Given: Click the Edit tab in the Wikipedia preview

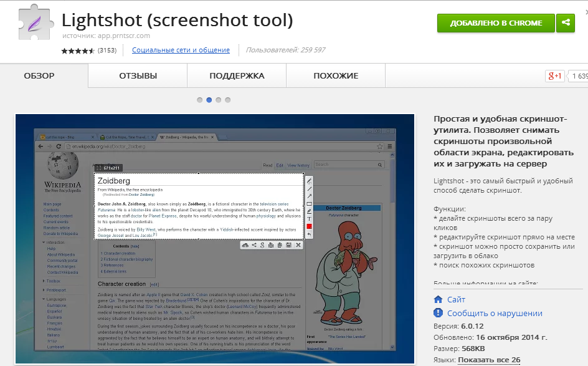Looking at the screenshot, I should [x=280, y=165].
